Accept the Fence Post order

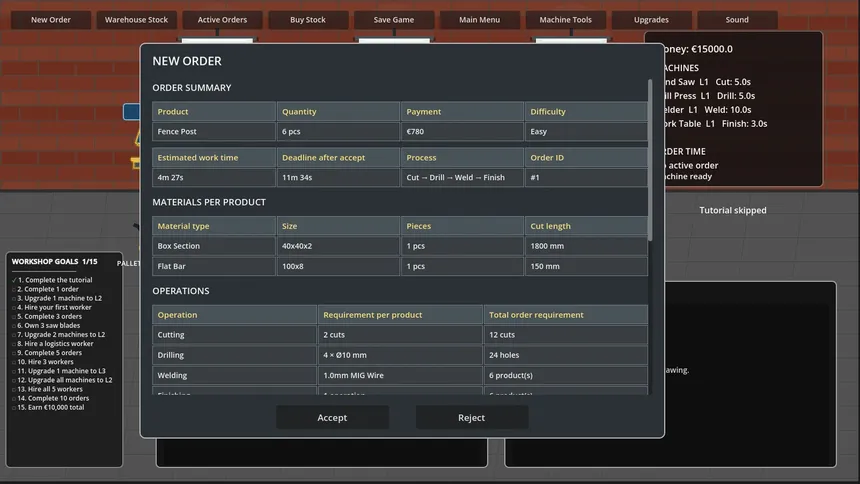click(332, 418)
